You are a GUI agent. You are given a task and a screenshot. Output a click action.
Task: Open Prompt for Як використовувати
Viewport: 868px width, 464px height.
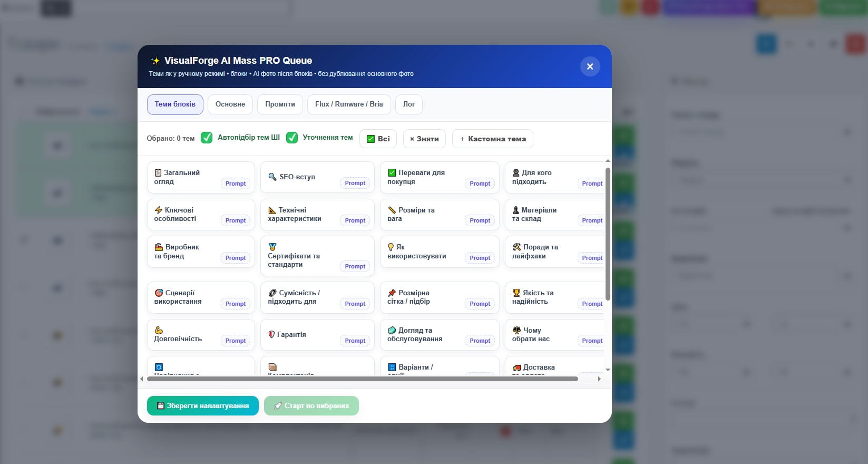(x=480, y=258)
